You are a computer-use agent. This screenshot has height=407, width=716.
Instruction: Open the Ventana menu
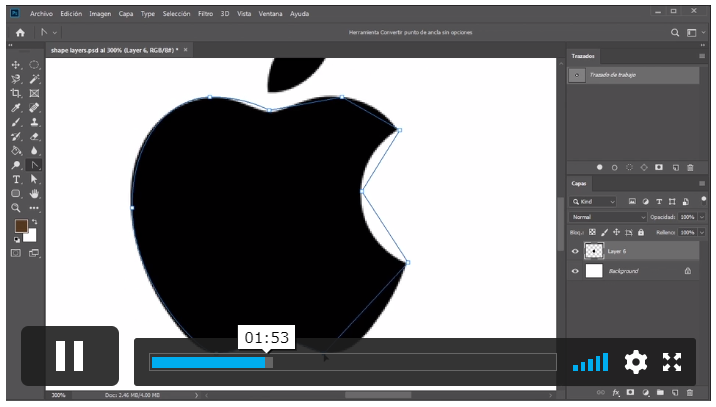(x=270, y=14)
